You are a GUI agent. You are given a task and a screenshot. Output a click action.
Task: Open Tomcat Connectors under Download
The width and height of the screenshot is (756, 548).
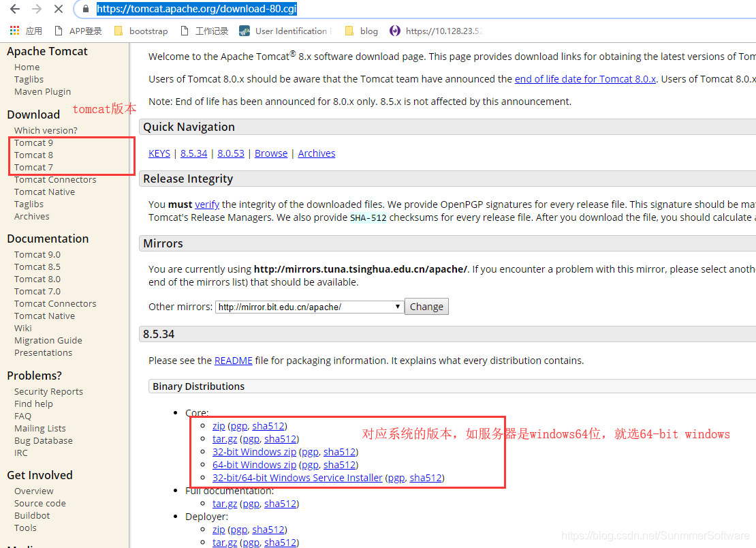click(x=55, y=179)
